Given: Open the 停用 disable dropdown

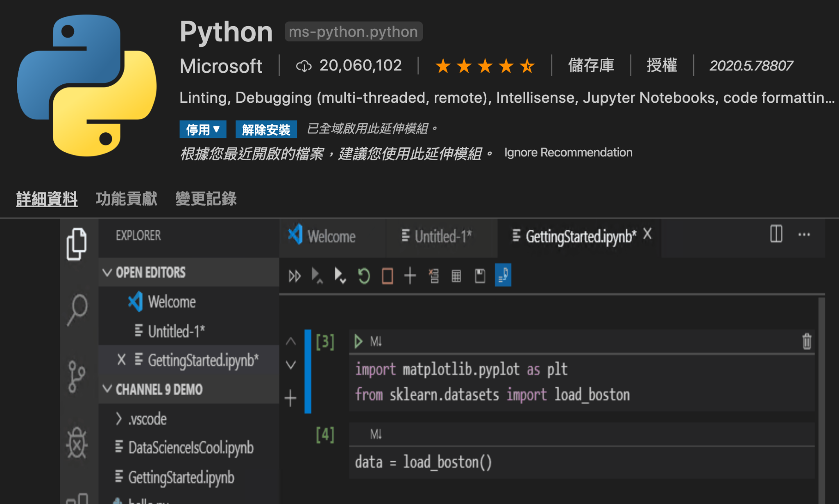Looking at the screenshot, I should coord(203,129).
